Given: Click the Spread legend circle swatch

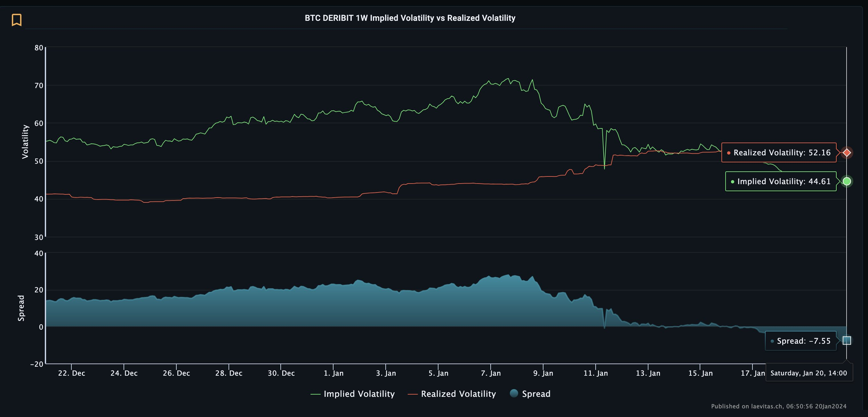Looking at the screenshot, I should pyautogui.click(x=514, y=393).
